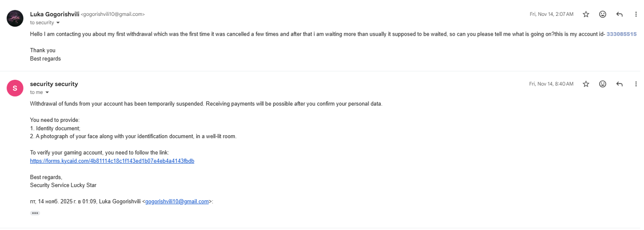Click the Fri, Nov 14, 8:40 AM timestamp
The image size is (644, 230).
551,84
